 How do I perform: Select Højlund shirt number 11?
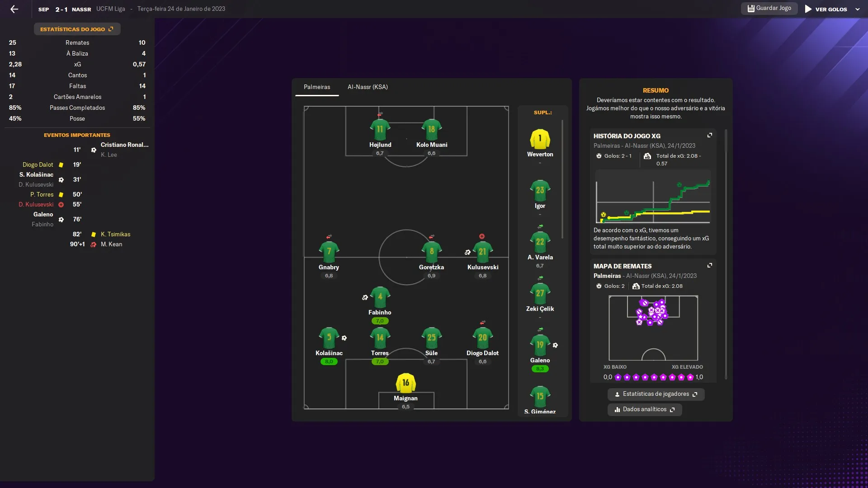coord(380,130)
